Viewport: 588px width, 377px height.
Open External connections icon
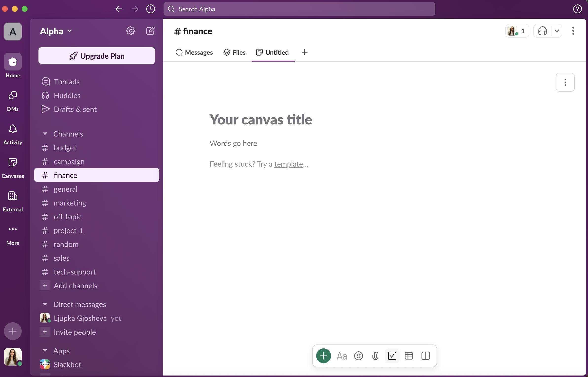pos(13,202)
